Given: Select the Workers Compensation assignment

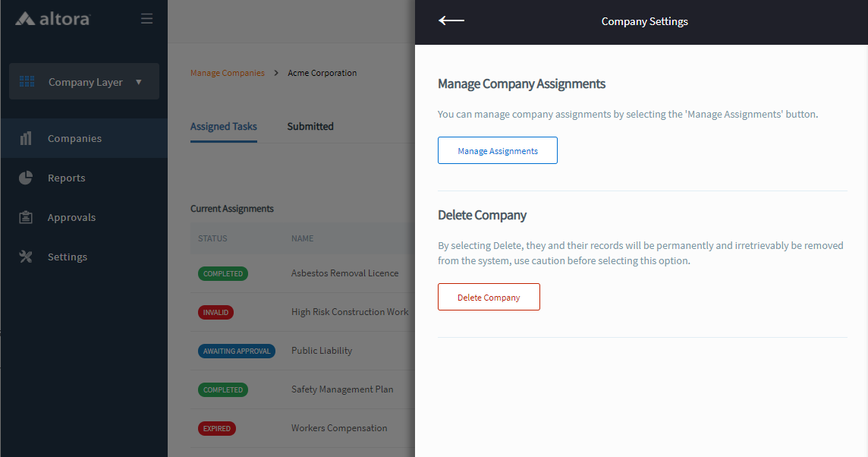Looking at the screenshot, I should coord(339,428).
